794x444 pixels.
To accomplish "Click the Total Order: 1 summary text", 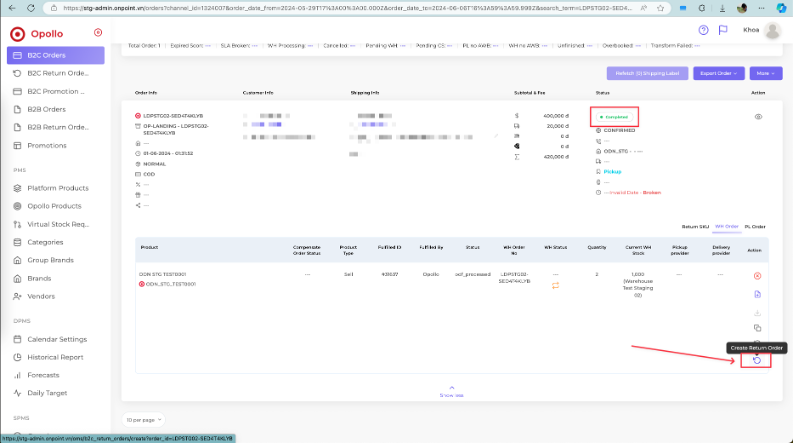I will (144, 46).
